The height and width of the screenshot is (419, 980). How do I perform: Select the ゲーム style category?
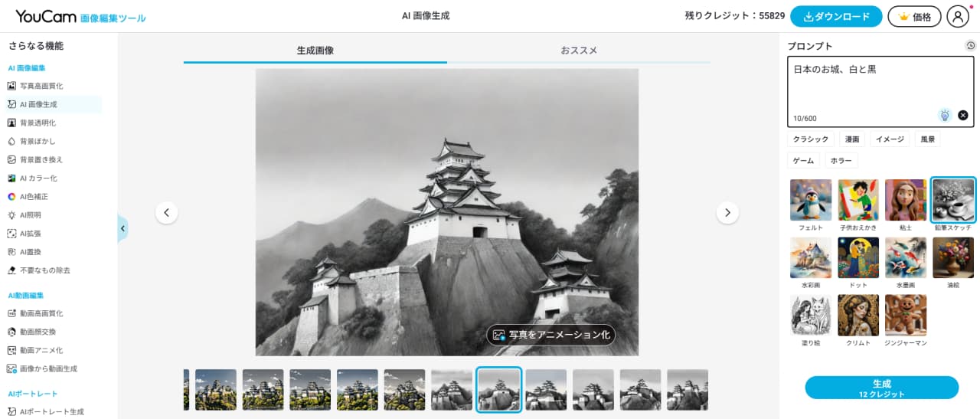pos(804,161)
